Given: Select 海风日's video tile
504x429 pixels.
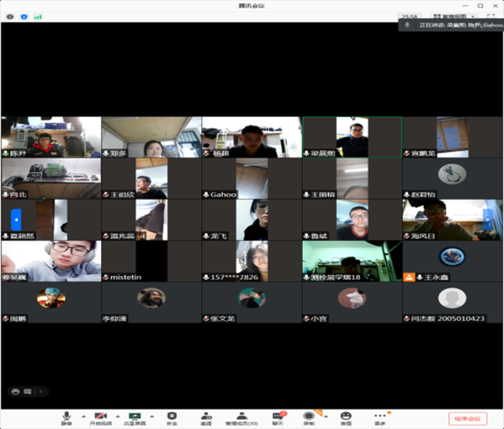Looking at the screenshot, I should 452,220.
